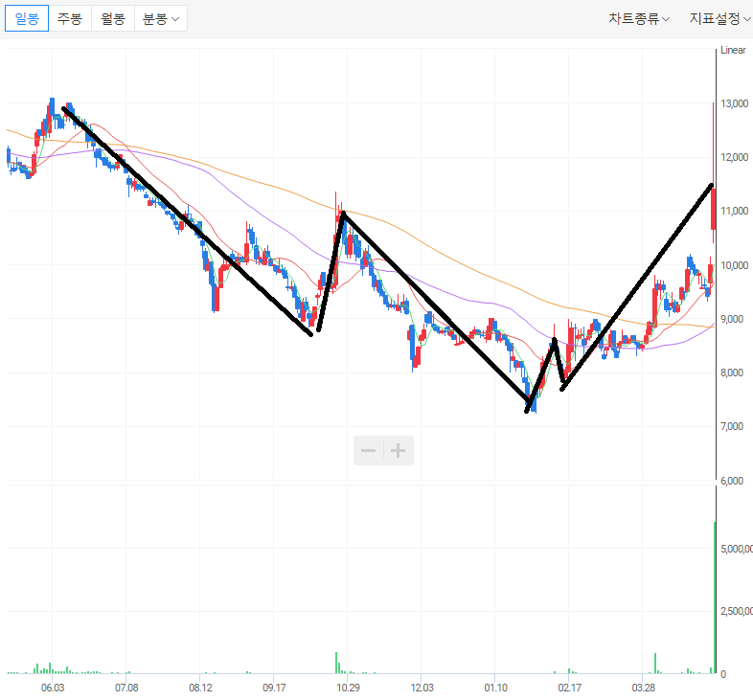Click the latest tall red candlestick
This screenshot has height=700, width=753.
pos(714,209)
